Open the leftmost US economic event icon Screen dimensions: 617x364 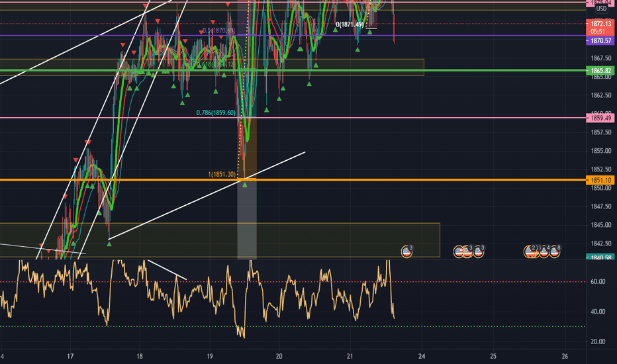click(406, 251)
